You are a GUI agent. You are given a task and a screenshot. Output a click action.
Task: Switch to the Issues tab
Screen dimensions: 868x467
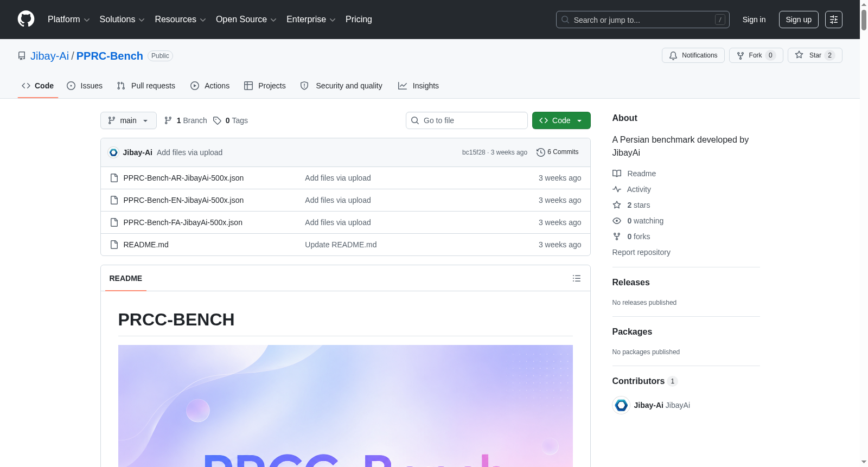(85, 86)
